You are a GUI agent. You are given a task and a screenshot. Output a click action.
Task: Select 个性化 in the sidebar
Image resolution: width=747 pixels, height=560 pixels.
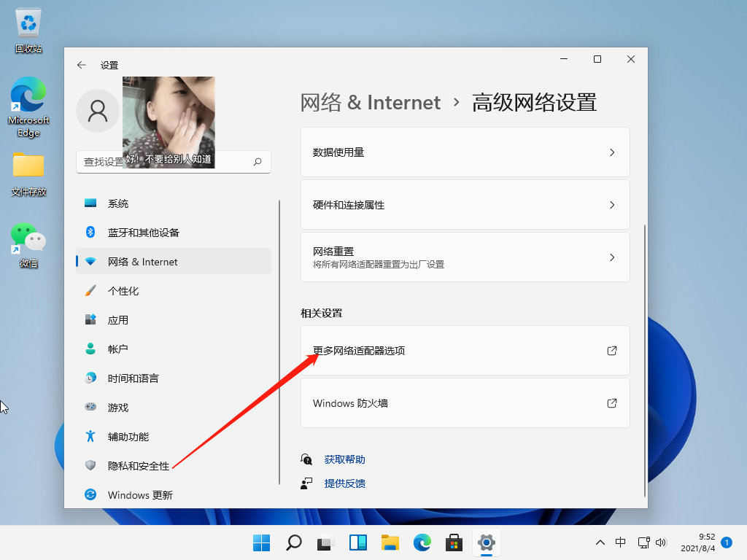(123, 291)
